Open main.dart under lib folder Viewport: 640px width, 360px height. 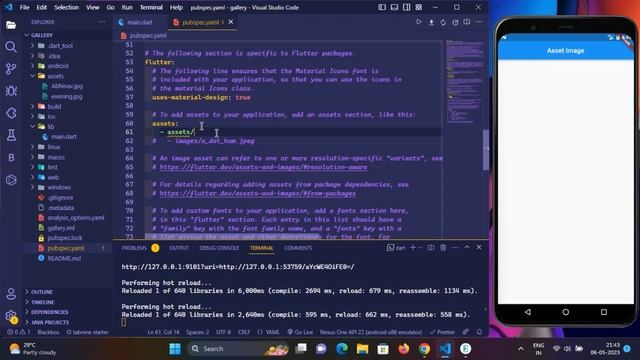[x=64, y=137]
